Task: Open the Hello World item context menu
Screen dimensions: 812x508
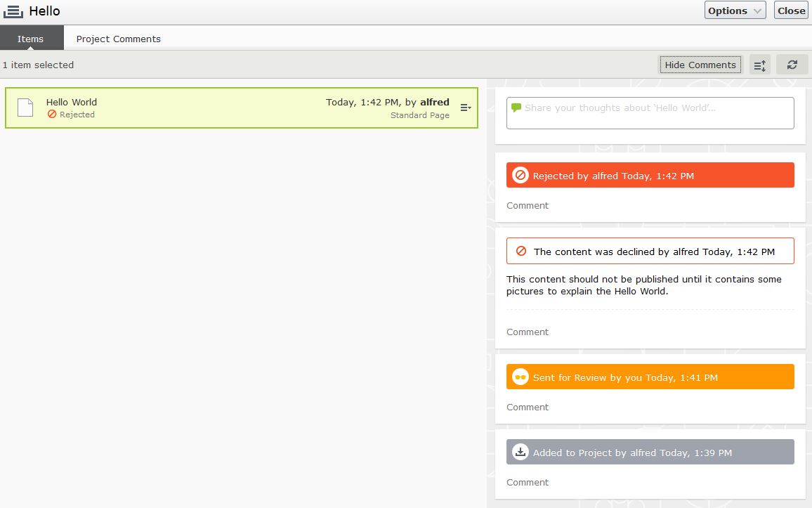Action: pyautogui.click(x=465, y=108)
